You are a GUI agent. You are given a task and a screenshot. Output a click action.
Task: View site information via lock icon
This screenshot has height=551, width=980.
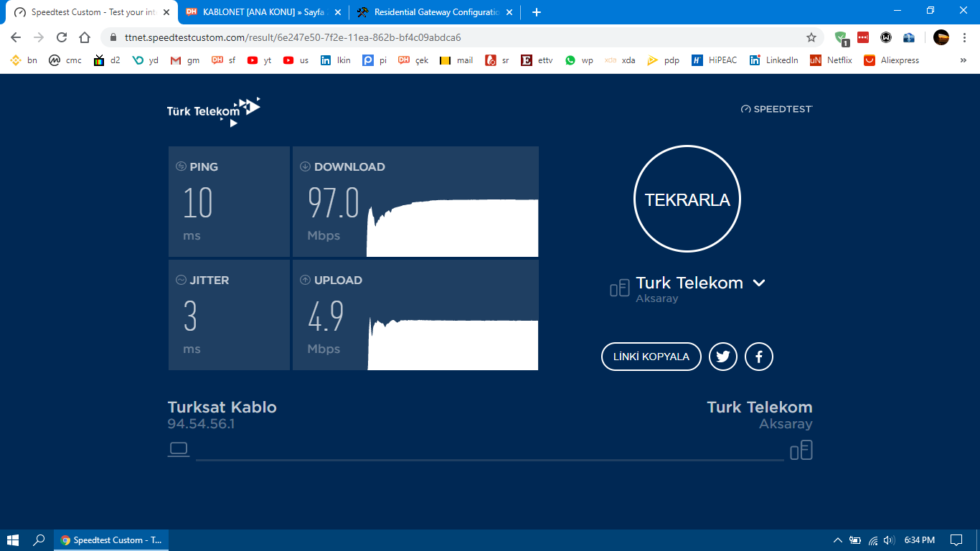(x=113, y=37)
